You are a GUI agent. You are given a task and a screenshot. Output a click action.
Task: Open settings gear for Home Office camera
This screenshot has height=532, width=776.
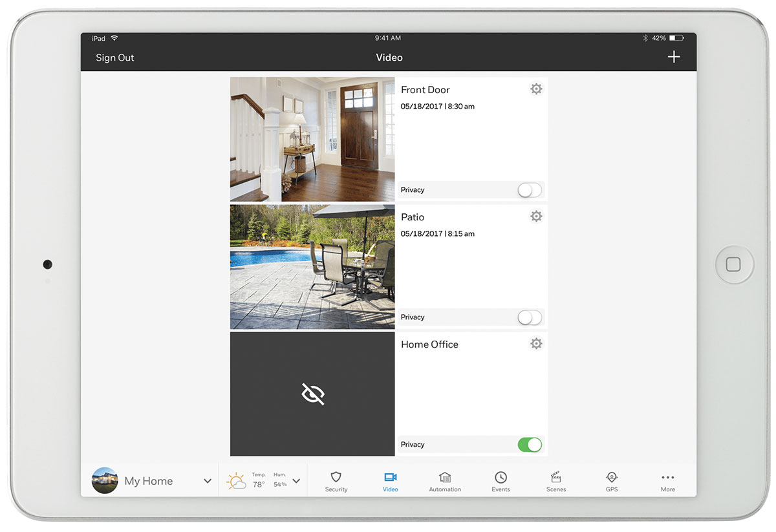coord(536,343)
